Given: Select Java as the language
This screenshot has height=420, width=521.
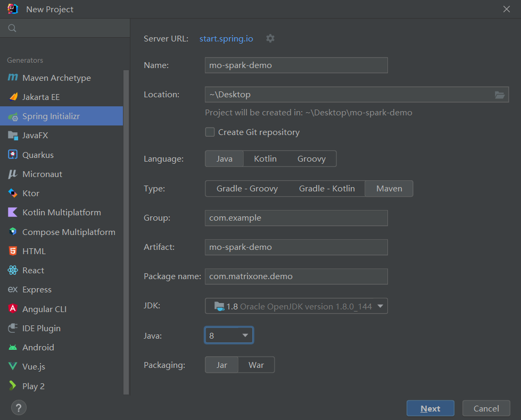Looking at the screenshot, I should [224, 159].
